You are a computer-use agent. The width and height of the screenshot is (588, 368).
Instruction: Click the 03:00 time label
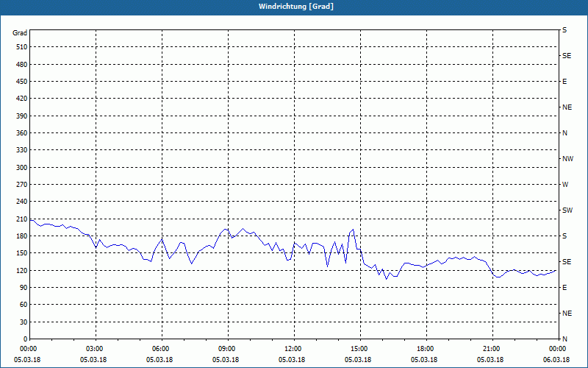(96, 349)
